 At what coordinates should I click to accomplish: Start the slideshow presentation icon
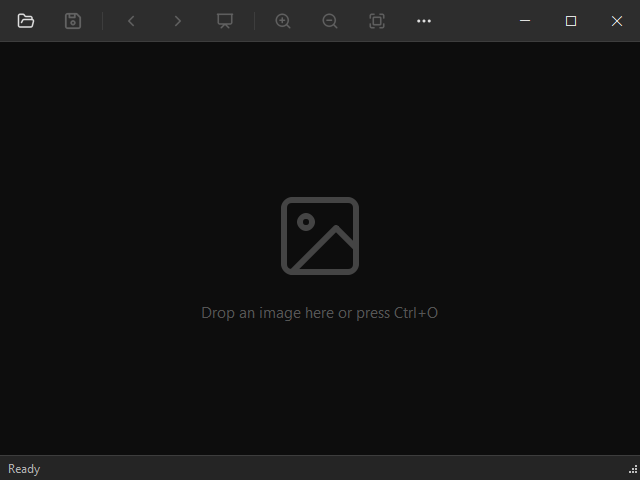(225, 21)
